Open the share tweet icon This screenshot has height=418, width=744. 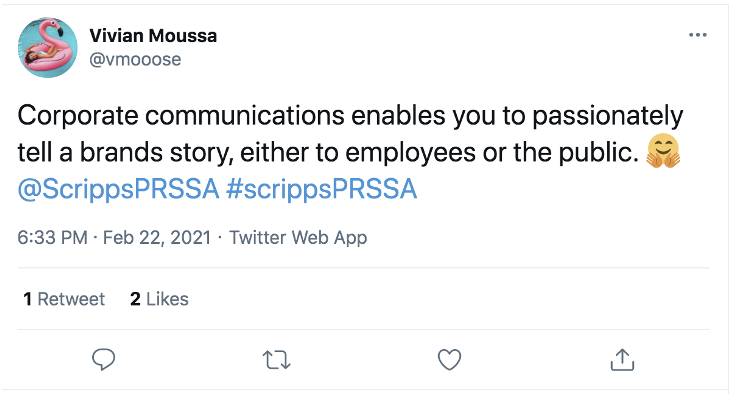[622, 358]
